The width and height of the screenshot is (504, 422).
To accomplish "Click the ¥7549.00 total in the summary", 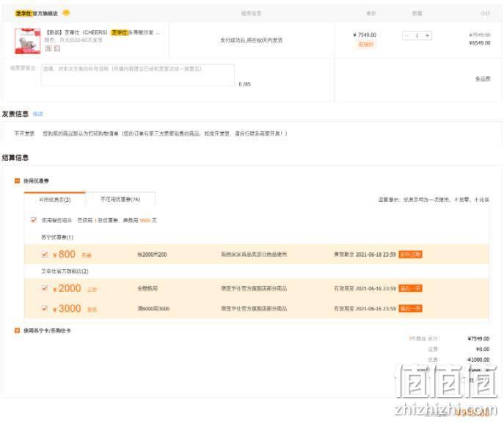I will [x=478, y=338].
